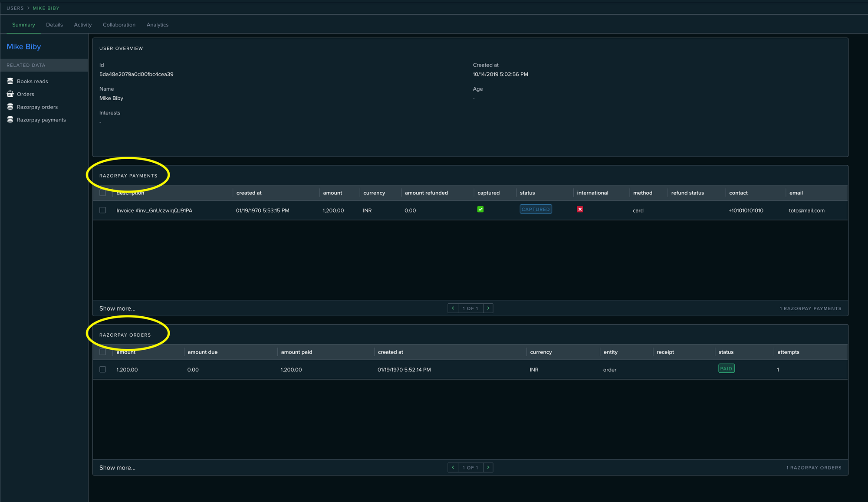Click the order entity cell
This screenshot has height=502, width=868.
coord(610,370)
